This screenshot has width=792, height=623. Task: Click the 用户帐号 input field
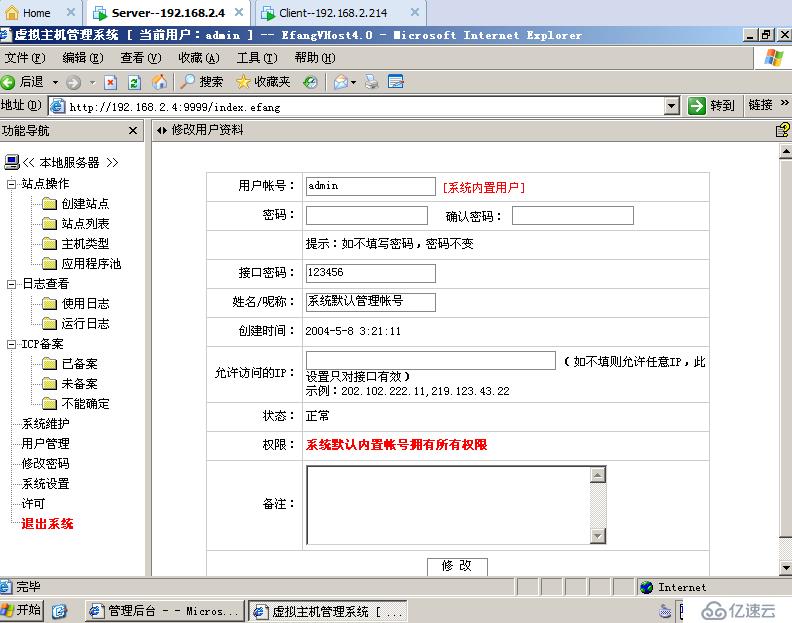(x=371, y=186)
